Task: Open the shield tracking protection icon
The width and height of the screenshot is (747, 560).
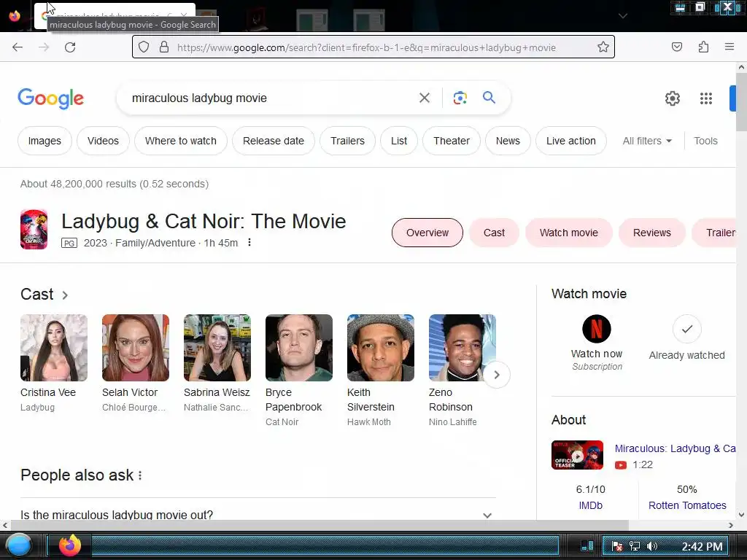Action: (x=144, y=47)
